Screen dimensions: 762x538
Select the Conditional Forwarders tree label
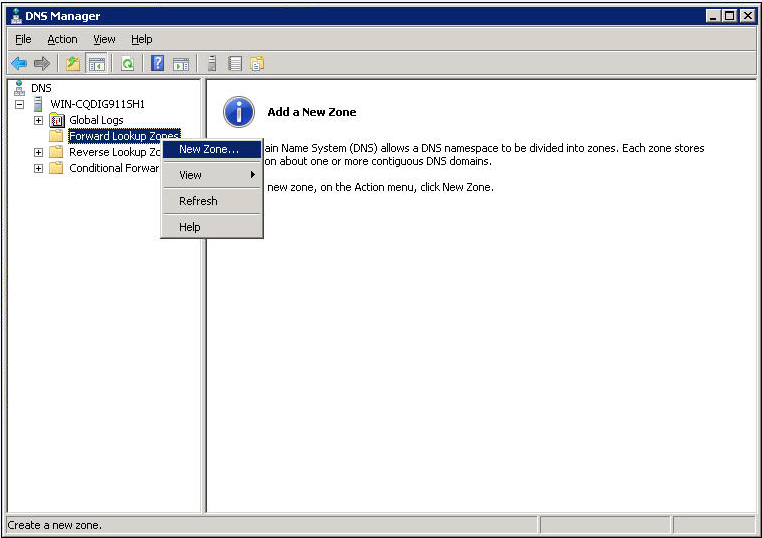pos(114,168)
